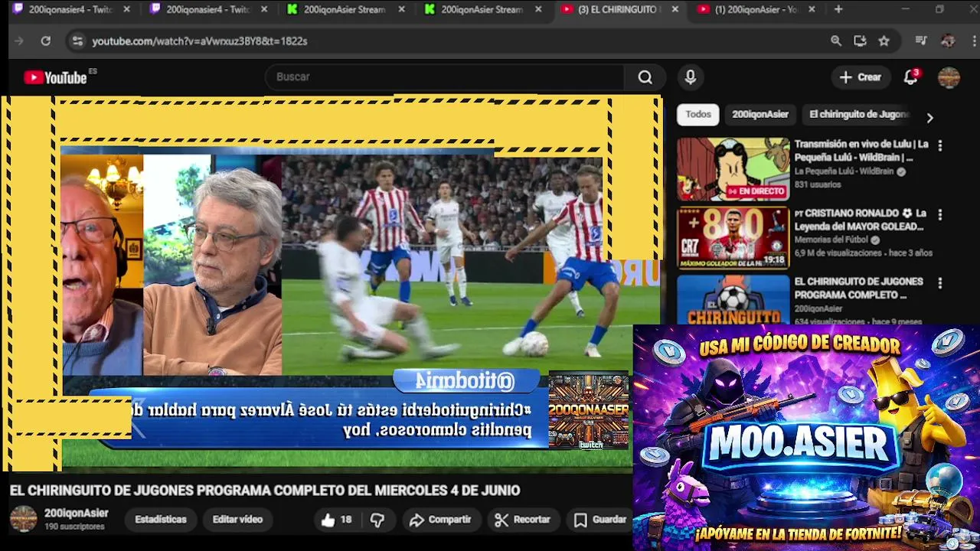Open site information icon beside the URL
Screen dimensions: 980x551
[x=77, y=41]
